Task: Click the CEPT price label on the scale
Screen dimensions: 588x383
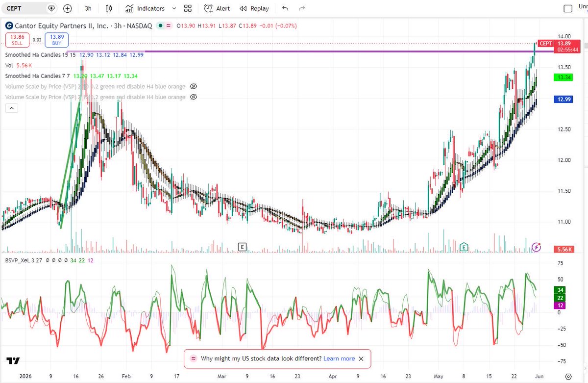Action: point(545,43)
